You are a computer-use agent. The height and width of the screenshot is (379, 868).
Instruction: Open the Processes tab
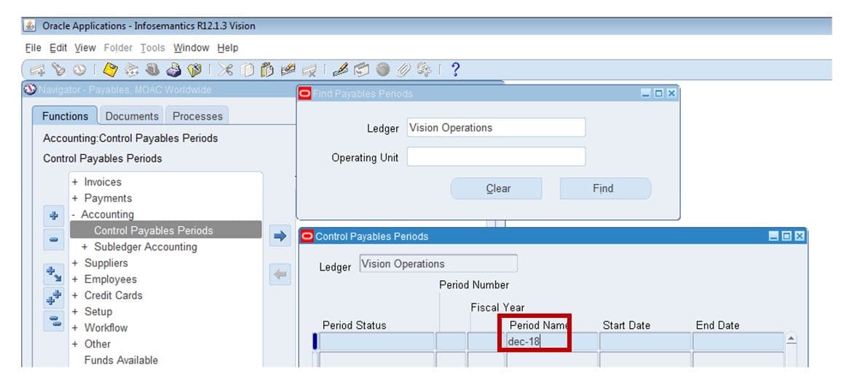[197, 116]
